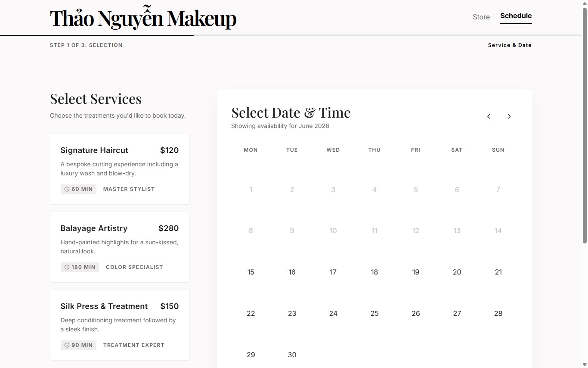Click the Select Date & Time heading
Viewport: 588px width, 368px height.
pyautogui.click(x=291, y=112)
